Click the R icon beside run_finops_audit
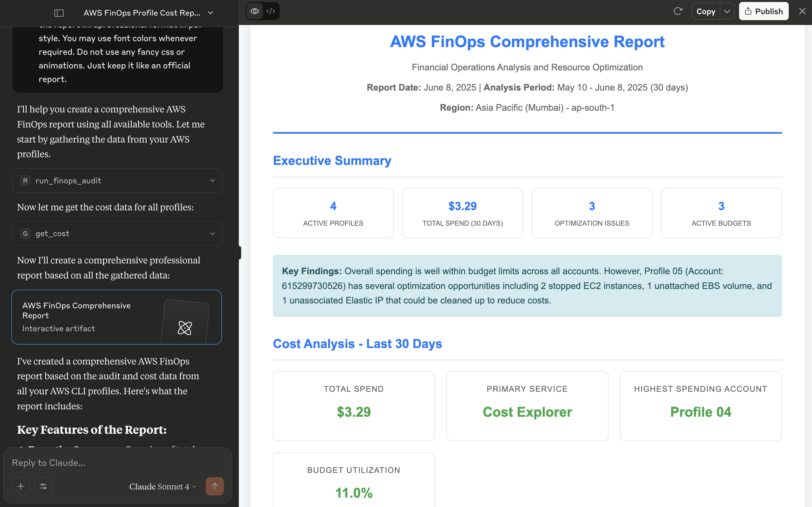The width and height of the screenshot is (812, 507). pyautogui.click(x=25, y=180)
